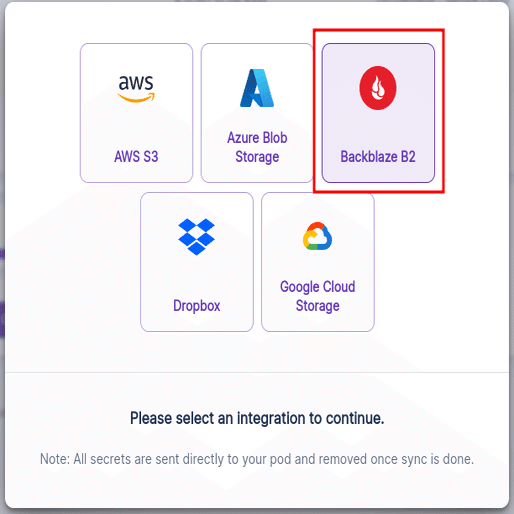The image size is (514, 514).
Task: Click the "Dropbox" text label
Action: click(x=197, y=306)
